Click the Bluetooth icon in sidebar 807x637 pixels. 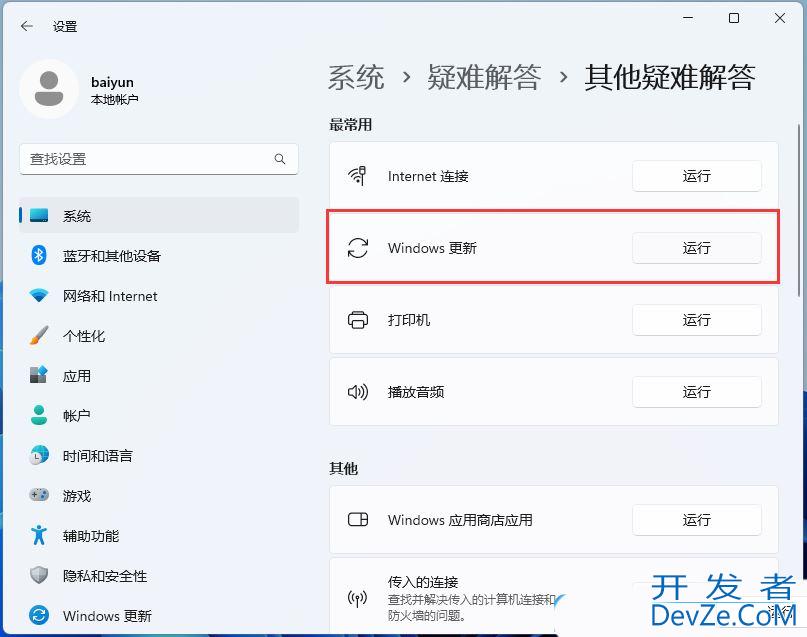click(39, 255)
